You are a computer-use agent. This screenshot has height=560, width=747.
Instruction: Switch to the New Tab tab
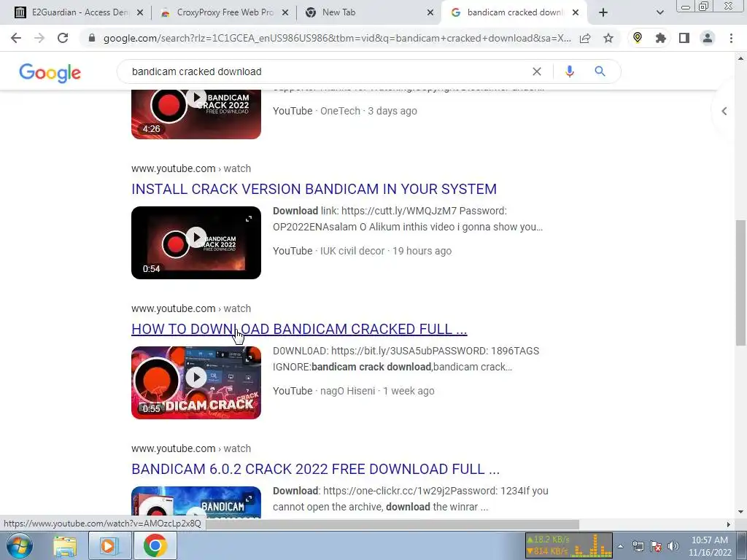(369, 12)
